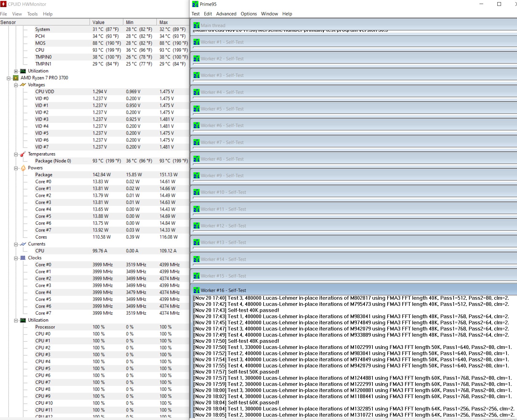Click the AMD Ryzen 7 PRO 3700 chip icon
Screen dimensions: 517x420
coord(16,78)
